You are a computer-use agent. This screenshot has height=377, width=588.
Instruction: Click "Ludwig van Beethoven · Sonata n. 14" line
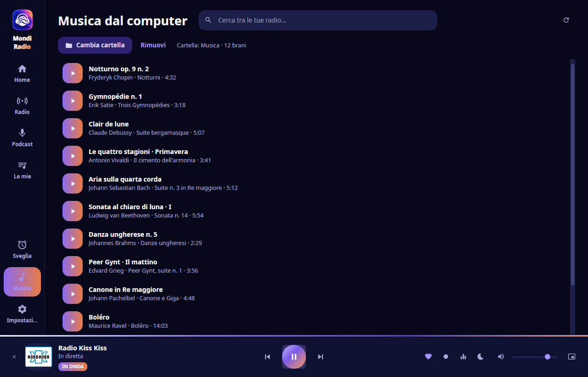point(146,216)
